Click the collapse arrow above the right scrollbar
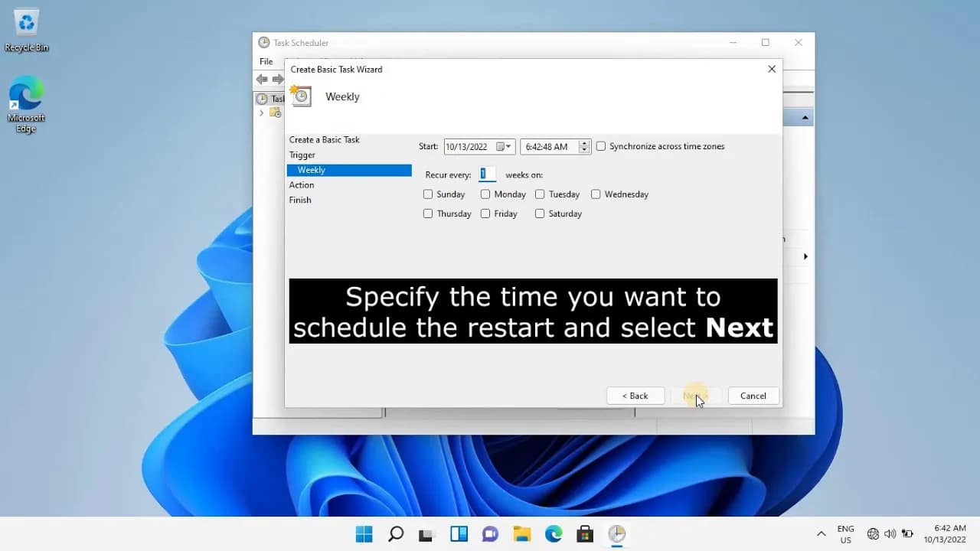The image size is (980, 551). [804, 116]
